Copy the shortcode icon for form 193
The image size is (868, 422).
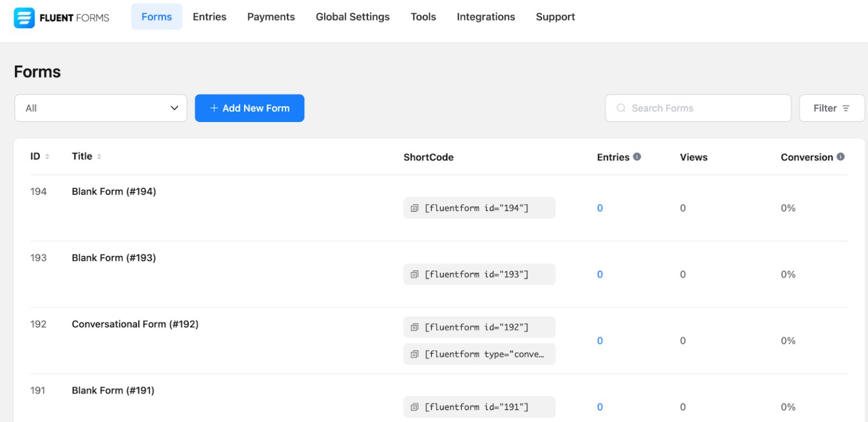(x=414, y=274)
